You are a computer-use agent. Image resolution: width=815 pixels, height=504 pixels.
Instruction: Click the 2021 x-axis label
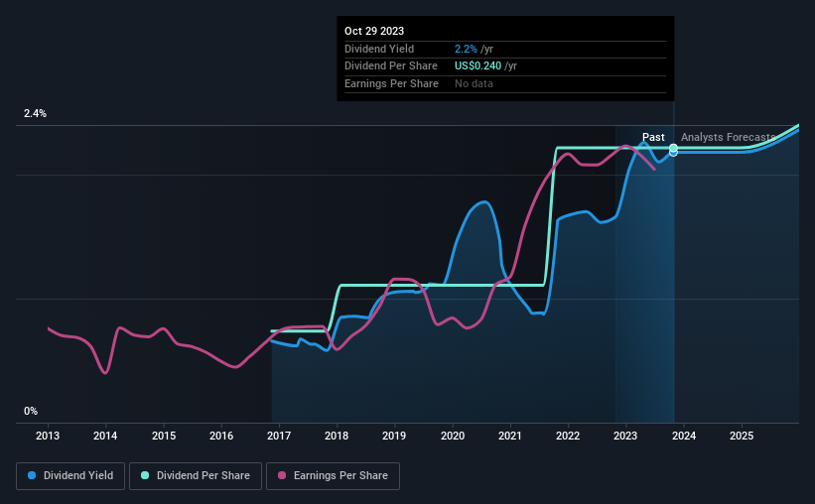[510, 436]
